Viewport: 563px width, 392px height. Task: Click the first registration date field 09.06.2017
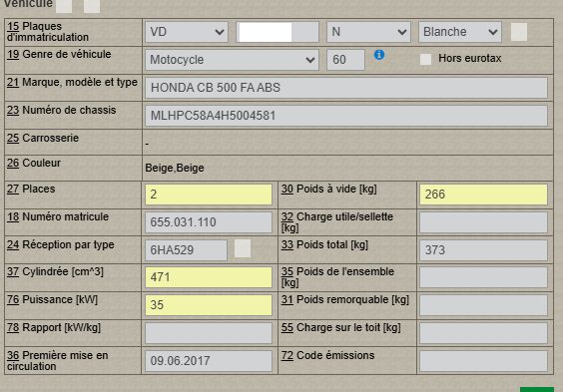coord(209,361)
